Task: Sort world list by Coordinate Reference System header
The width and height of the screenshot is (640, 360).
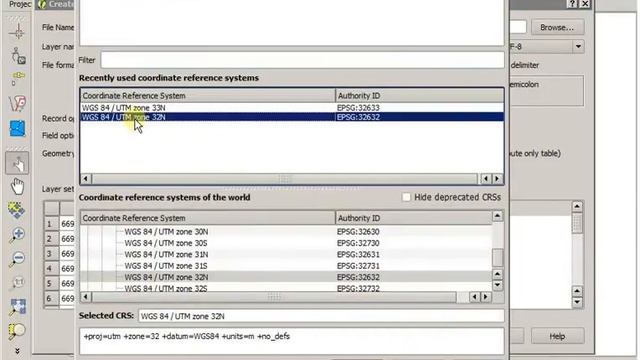Action: coord(208,218)
